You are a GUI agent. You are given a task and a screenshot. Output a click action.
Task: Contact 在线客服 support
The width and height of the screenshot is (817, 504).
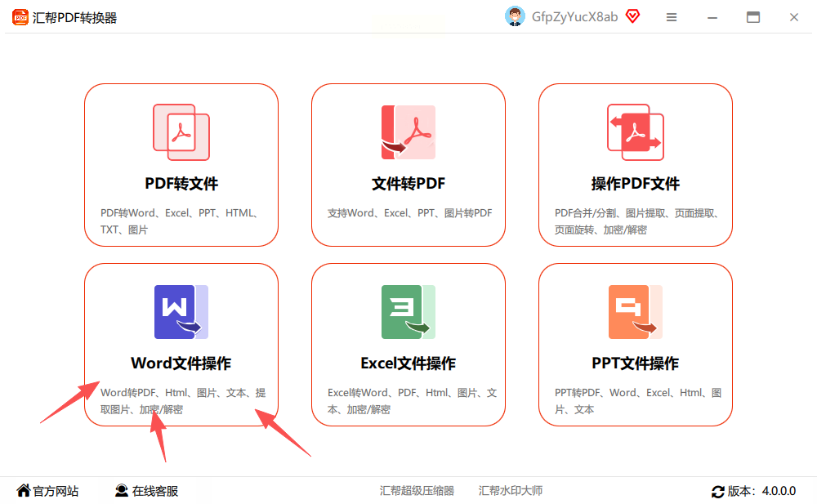tap(146, 491)
